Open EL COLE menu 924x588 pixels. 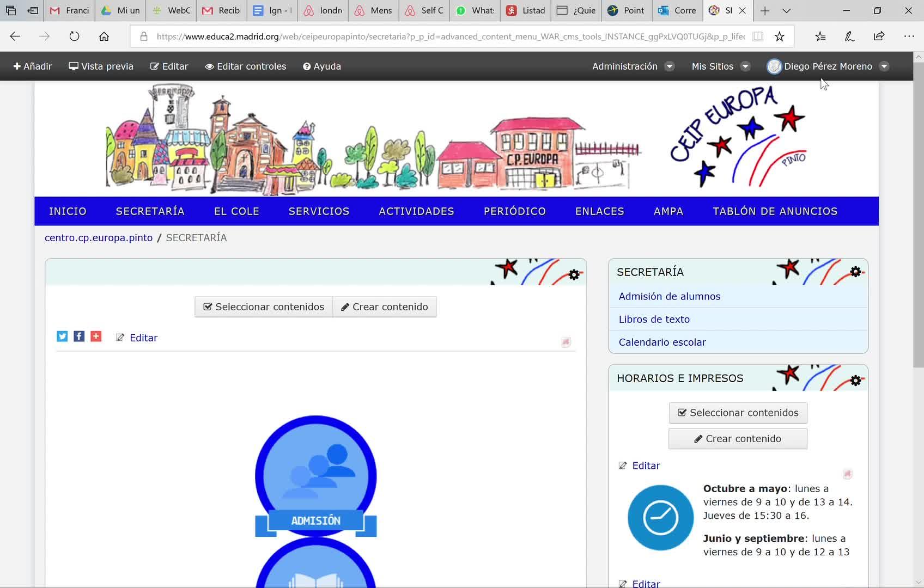click(x=236, y=211)
